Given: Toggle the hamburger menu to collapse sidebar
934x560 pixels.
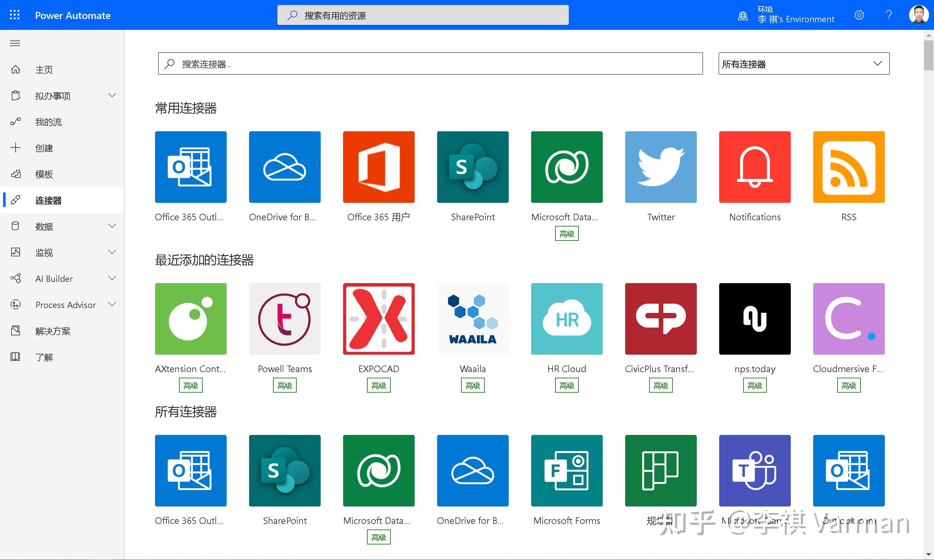Looking at the screenshot, I should tap(14, 43).
